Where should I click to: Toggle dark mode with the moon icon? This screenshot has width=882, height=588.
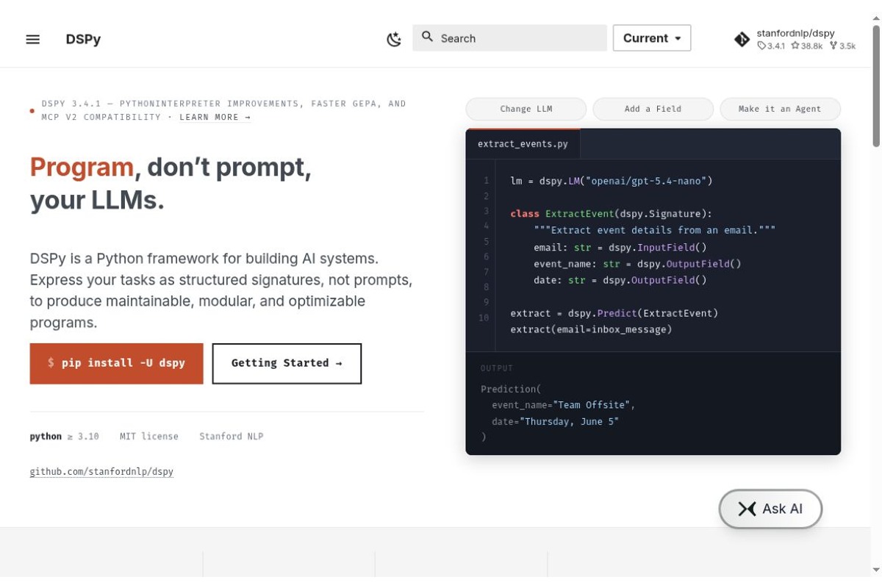click(394, 39)
